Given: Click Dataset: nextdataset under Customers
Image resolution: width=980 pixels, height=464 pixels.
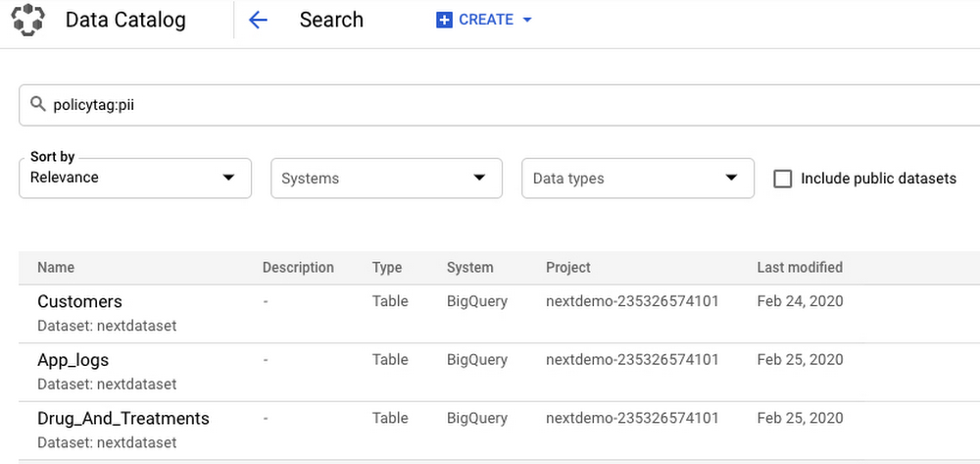Looking at the screenshot, I should coord(107,326).
